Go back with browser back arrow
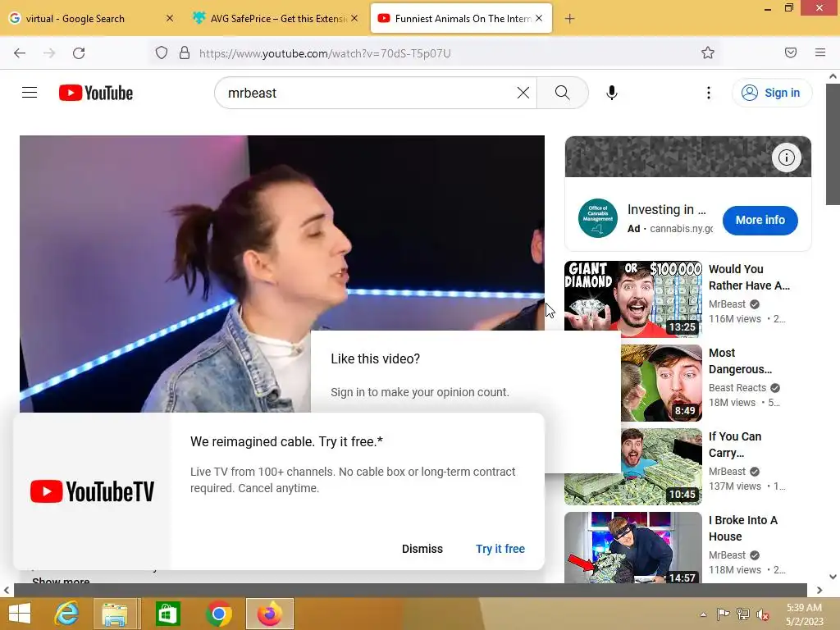840x630 pixels. pyautogui.click(x=20, y=53)
